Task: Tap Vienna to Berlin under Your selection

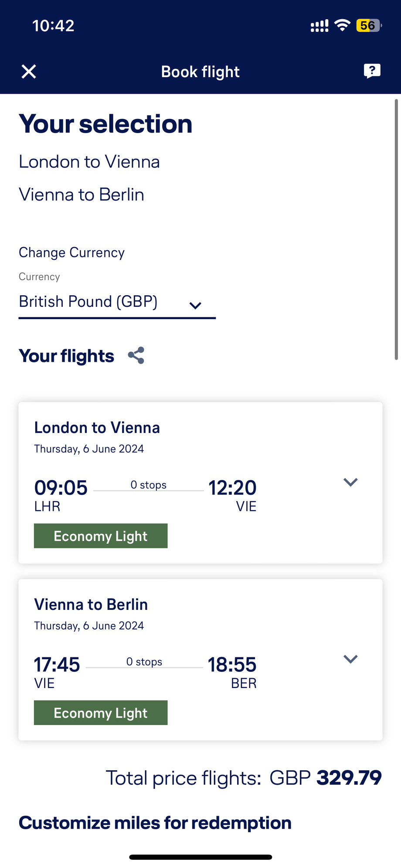Action: click(x=82, y=194)
